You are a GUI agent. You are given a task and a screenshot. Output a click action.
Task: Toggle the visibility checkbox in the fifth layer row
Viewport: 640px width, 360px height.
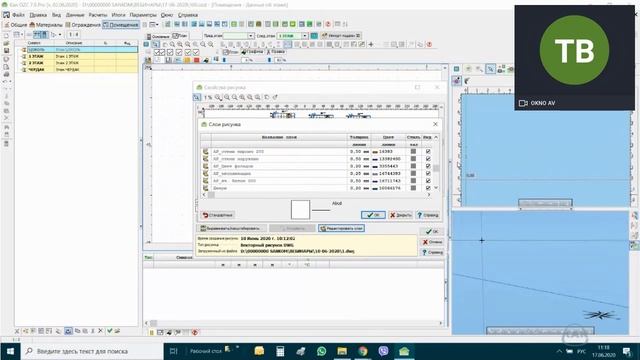pyautogui.click(x=428, y=181)
